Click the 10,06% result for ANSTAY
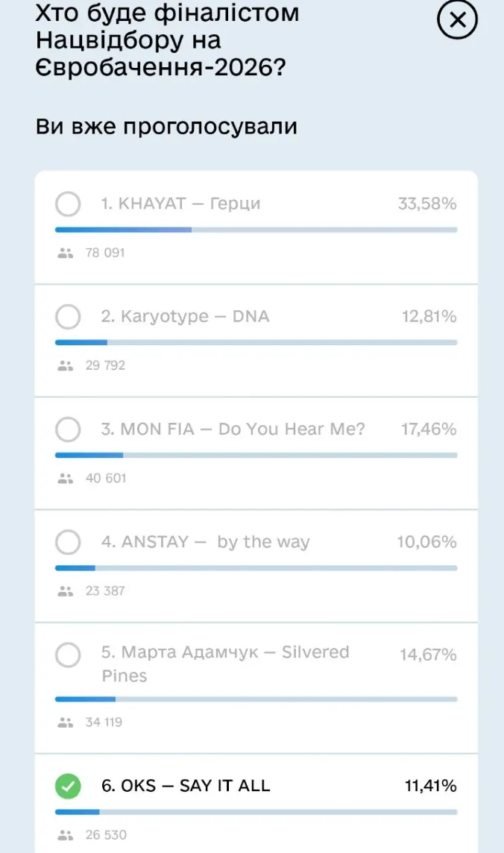504x853 pixels. [x=426, y=542]
